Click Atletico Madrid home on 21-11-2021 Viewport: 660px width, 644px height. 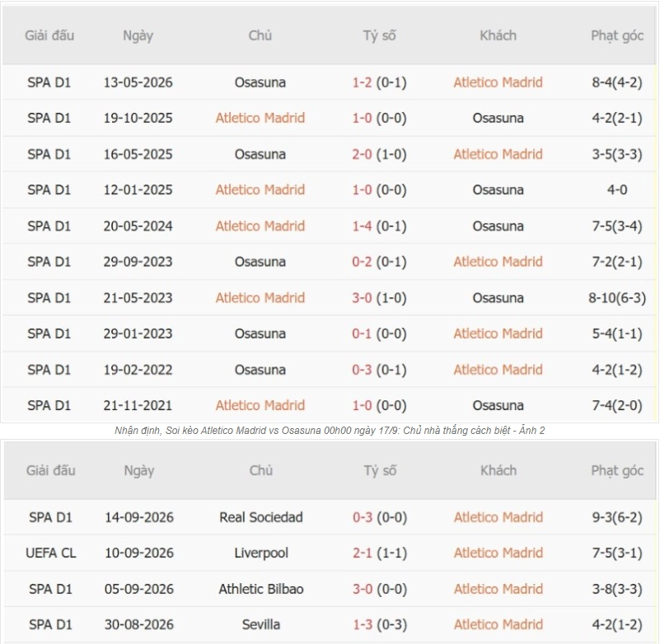tap(260, 405)
